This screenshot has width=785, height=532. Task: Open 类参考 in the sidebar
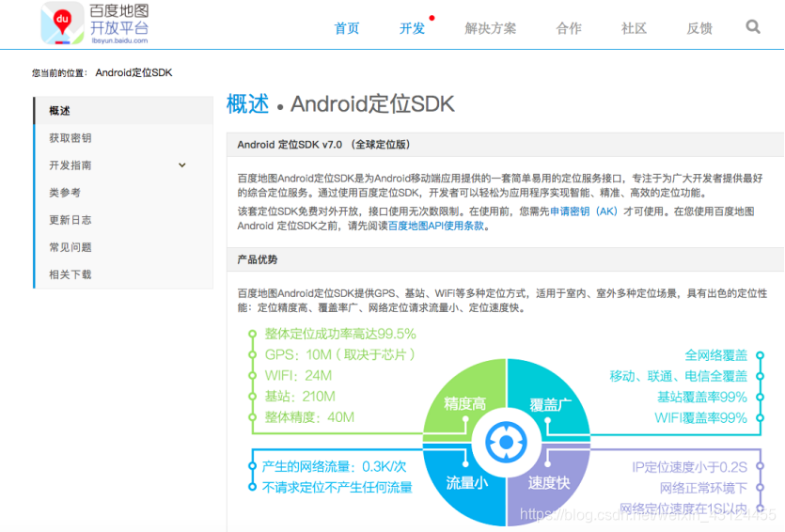pyautogui.click(x=123, y=193)
